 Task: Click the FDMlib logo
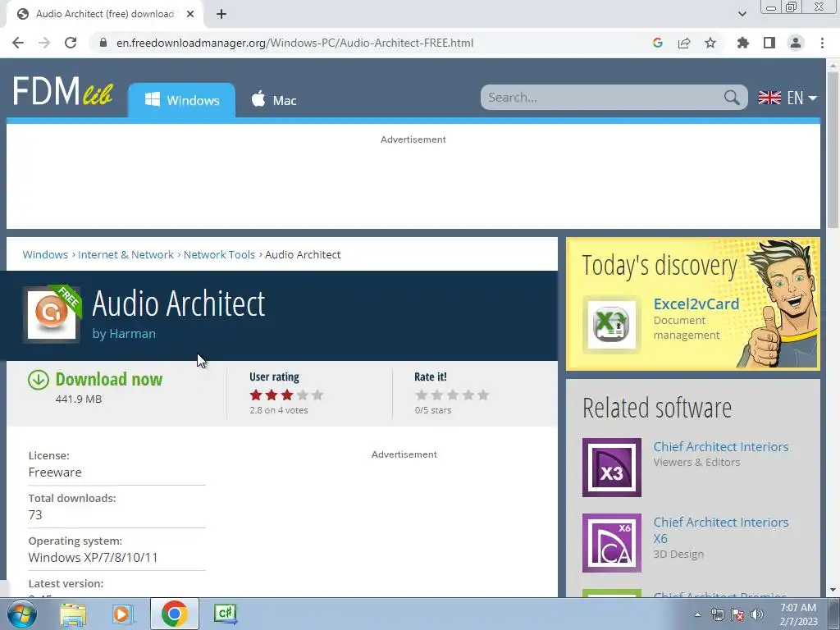62,91
